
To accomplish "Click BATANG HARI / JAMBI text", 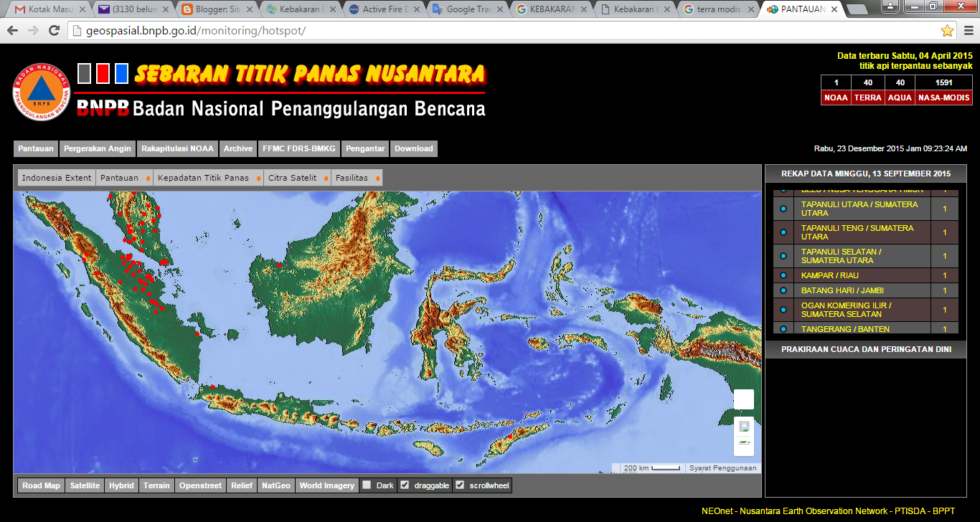I will coord(842,290).
